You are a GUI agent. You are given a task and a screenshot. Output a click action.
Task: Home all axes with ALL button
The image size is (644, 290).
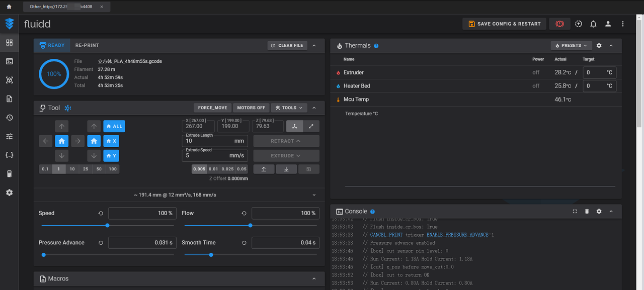click(x=113, y=127)
